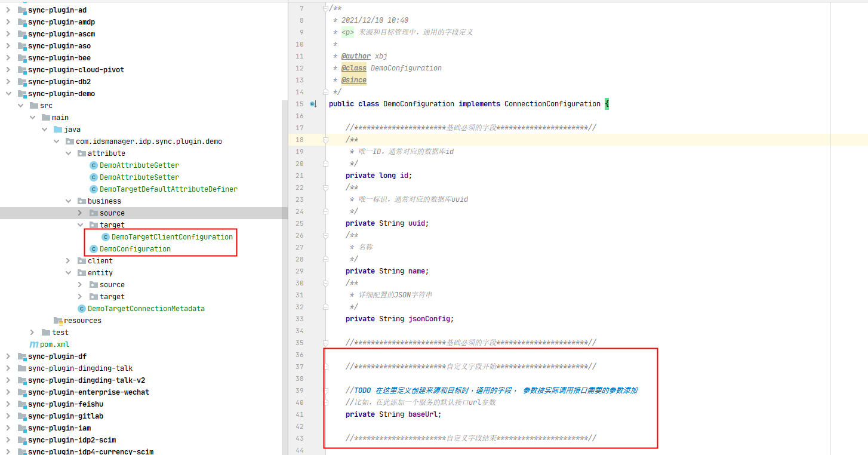
Task: Expand the test folder
Action: tap(33, 333)
